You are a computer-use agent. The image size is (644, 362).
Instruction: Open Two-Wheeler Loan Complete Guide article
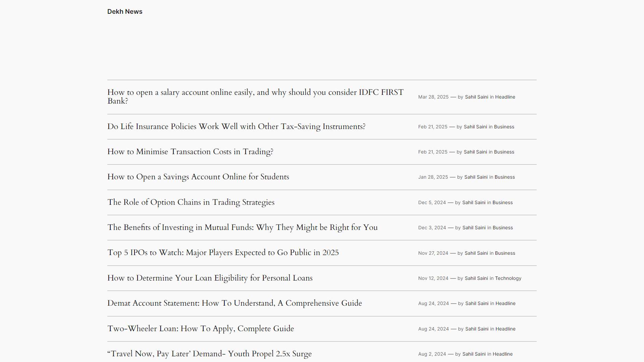(x=200, y=329)
